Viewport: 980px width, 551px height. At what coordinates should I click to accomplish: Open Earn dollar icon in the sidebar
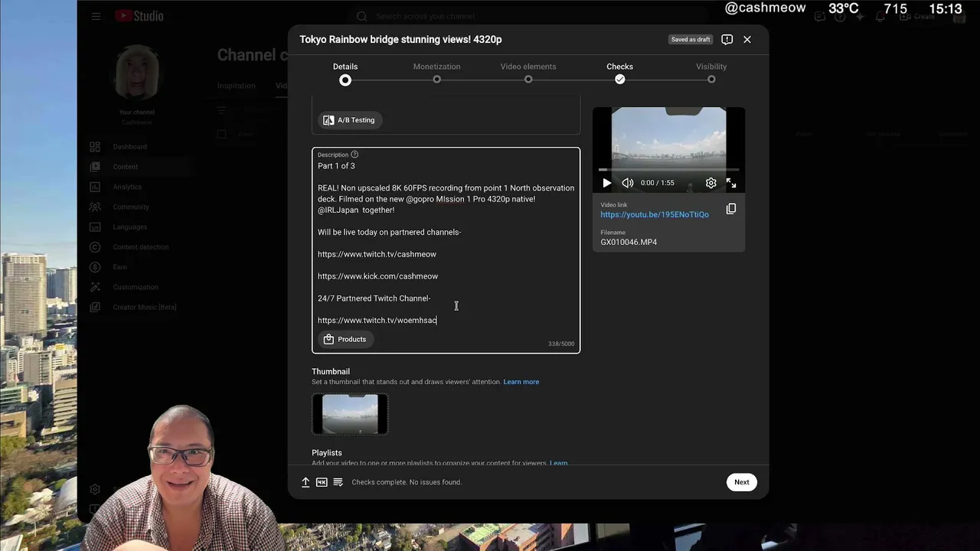pyautogui.click(x=95, y=267)
